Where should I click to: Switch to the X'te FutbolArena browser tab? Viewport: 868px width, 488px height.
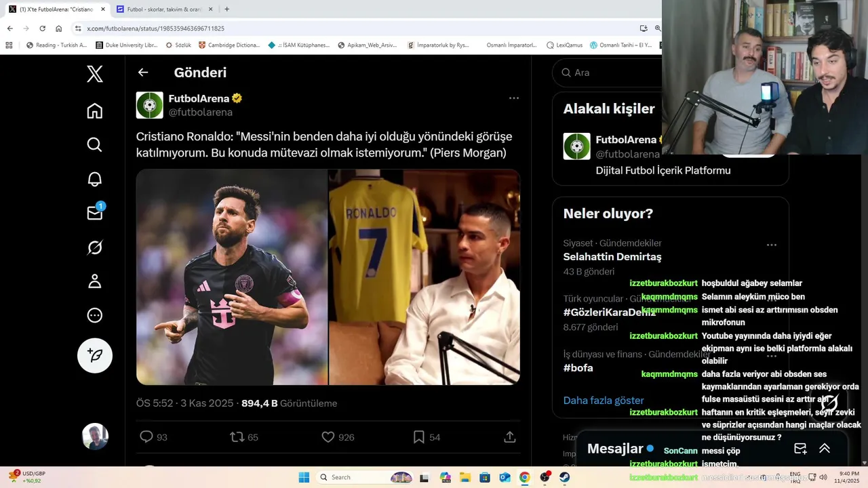58,9
